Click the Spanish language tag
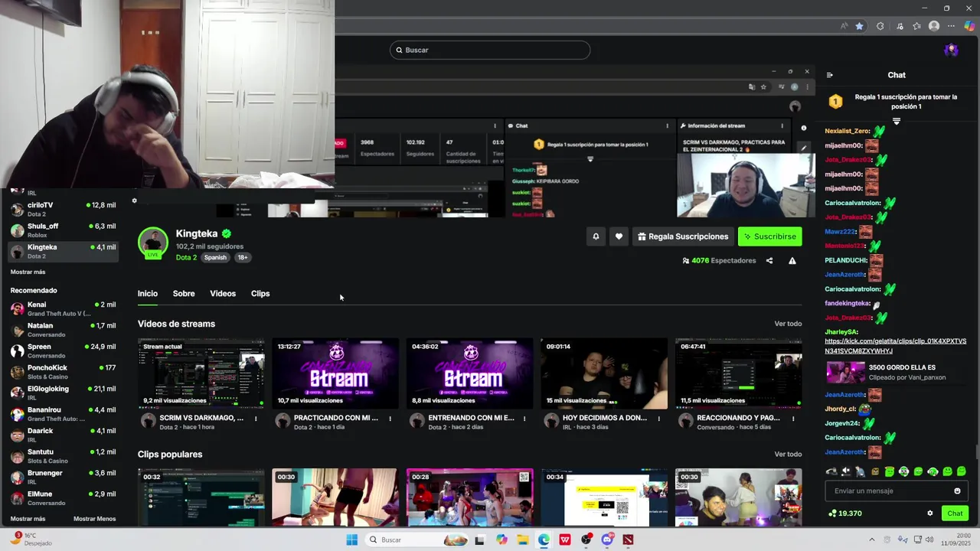Image resolution: width=980 pixels, height=551 pixels. pyautogui.click(x=215, y=258)
